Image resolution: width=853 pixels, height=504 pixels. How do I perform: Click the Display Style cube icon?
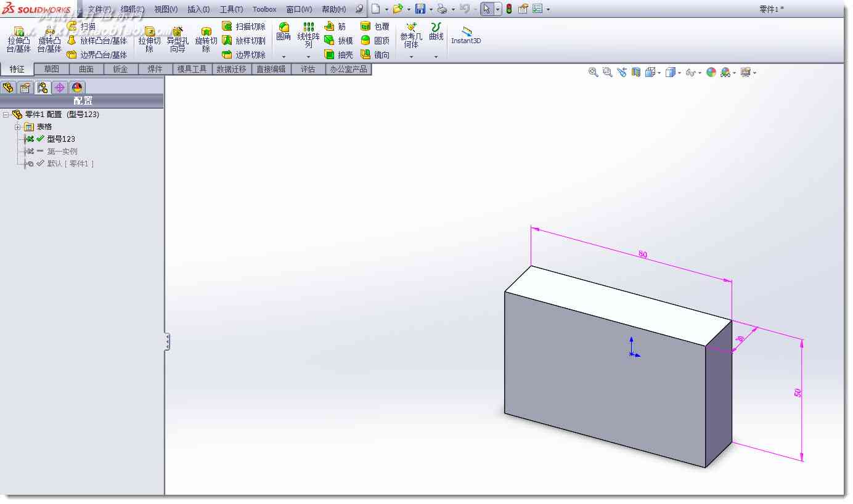coord(671,72)
